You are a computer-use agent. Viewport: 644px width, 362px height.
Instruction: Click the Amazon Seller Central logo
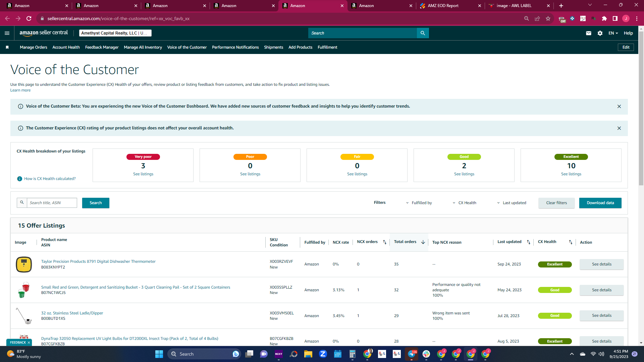tap(44, 33)
